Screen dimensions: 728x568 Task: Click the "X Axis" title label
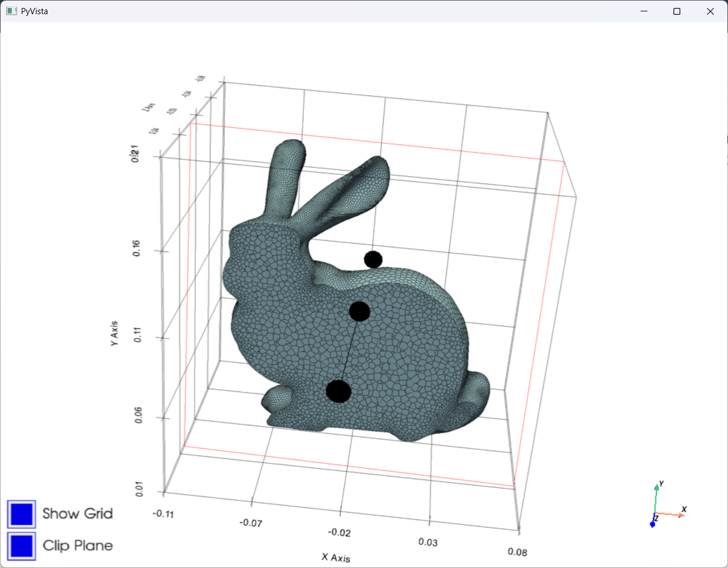[336, 558]
